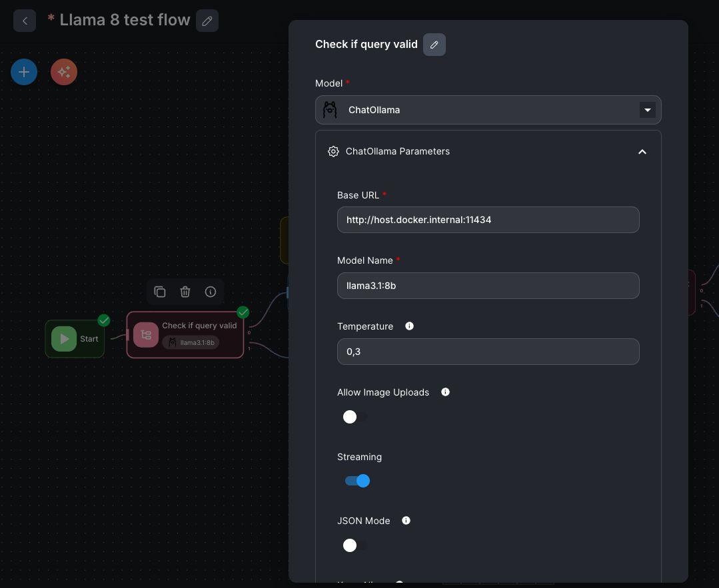The width and height of the screenshot is (719, 588).
Task: Click the back arrow to leave the flow
Action: tap(25, 21)
